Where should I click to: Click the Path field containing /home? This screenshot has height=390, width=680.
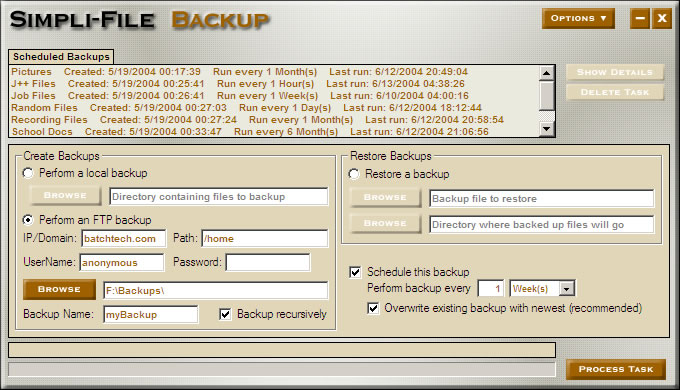pyautogui.click(x=265, y=239)
